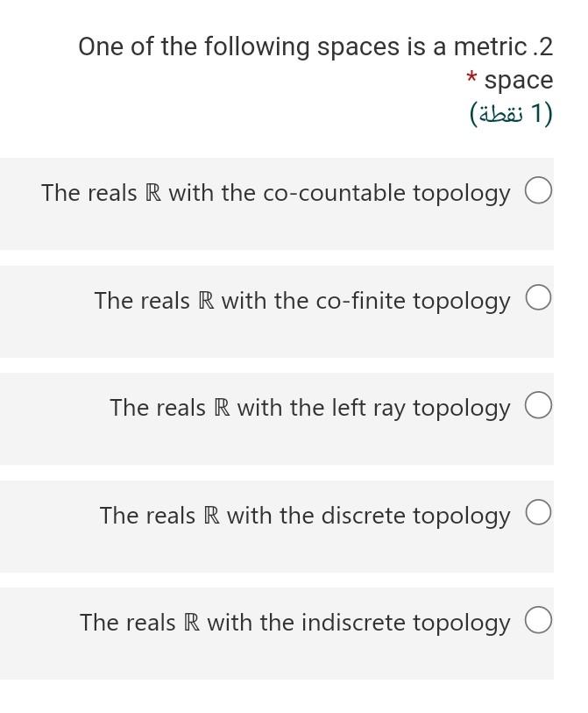
Task: Click the word 'space' beside the asterisk
Action: point(519,81)
